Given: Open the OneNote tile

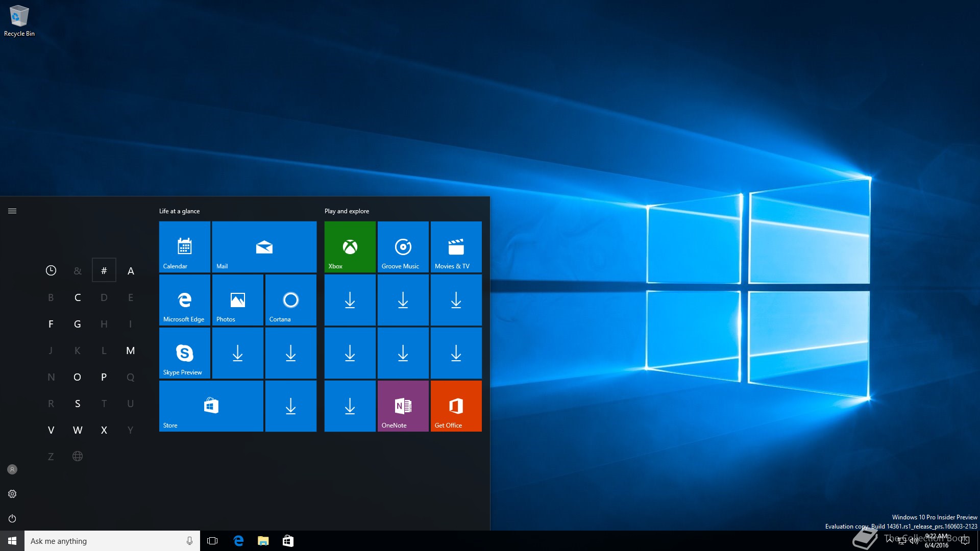Looking at the screenshot, I should [403, 406].
